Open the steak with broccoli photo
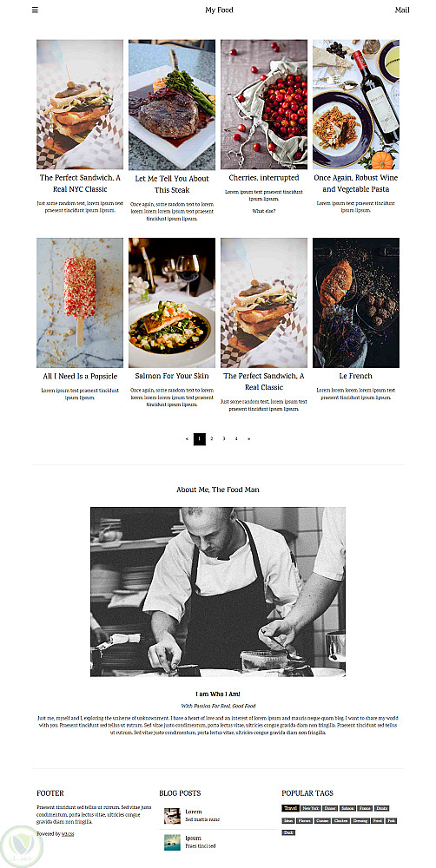The image size is (436, 868). (x=172, y=105)
